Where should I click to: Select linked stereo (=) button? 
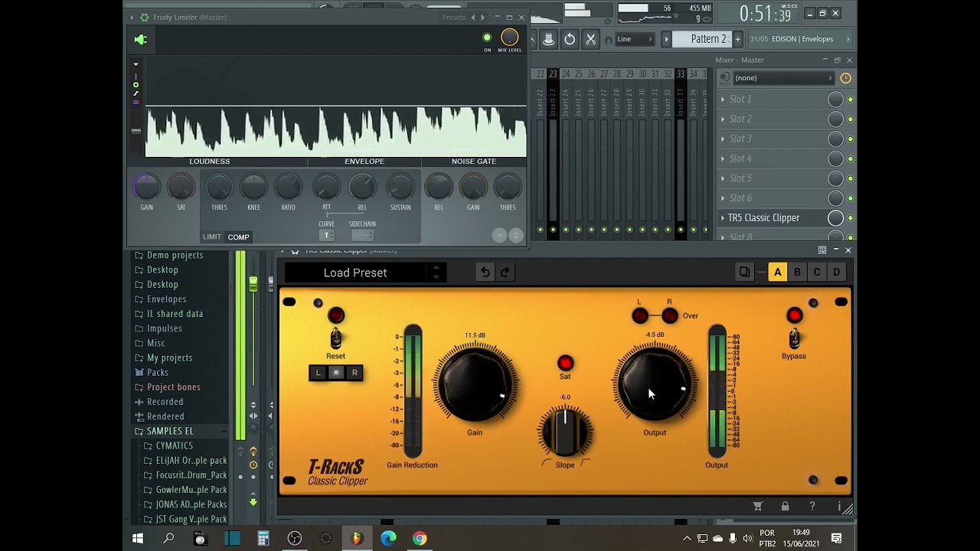(336, 373)
